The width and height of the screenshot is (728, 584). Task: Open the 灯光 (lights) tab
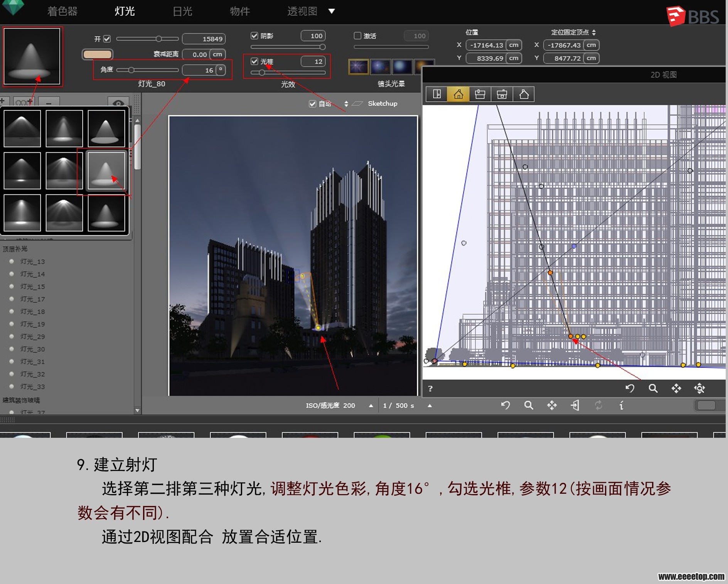pyautogui.click(x=125, y=11)
